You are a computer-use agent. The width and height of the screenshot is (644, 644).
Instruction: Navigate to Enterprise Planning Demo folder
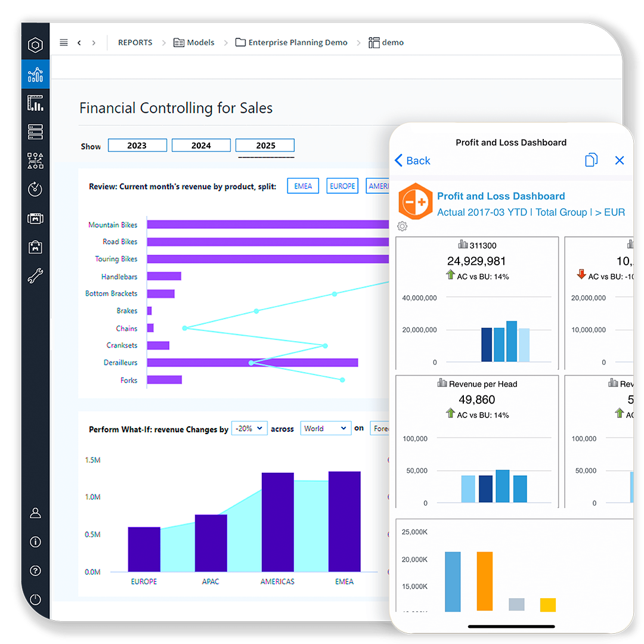(x=297, y=42)
